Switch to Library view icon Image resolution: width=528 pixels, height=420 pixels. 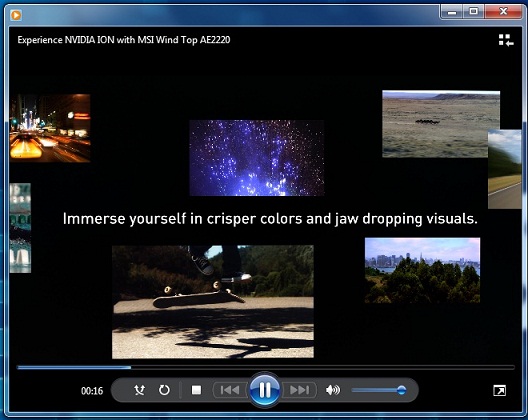click(506, 40)
